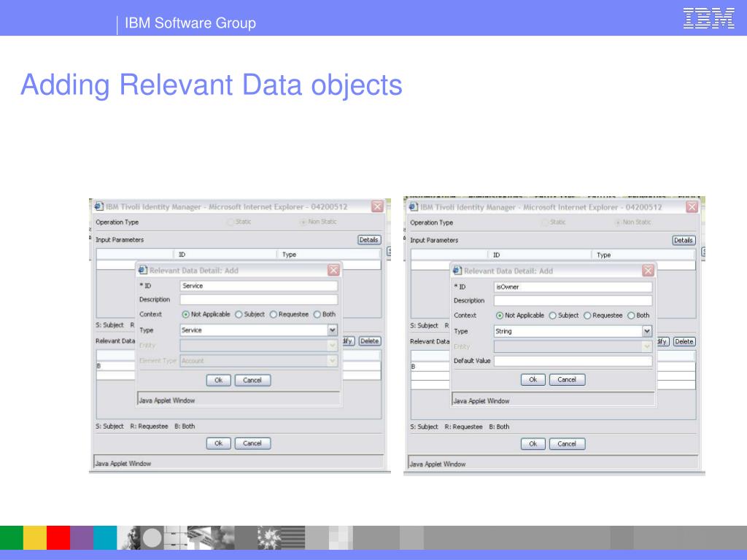Open the disabled Entity dropdown in Service dialog

point(332,345)
